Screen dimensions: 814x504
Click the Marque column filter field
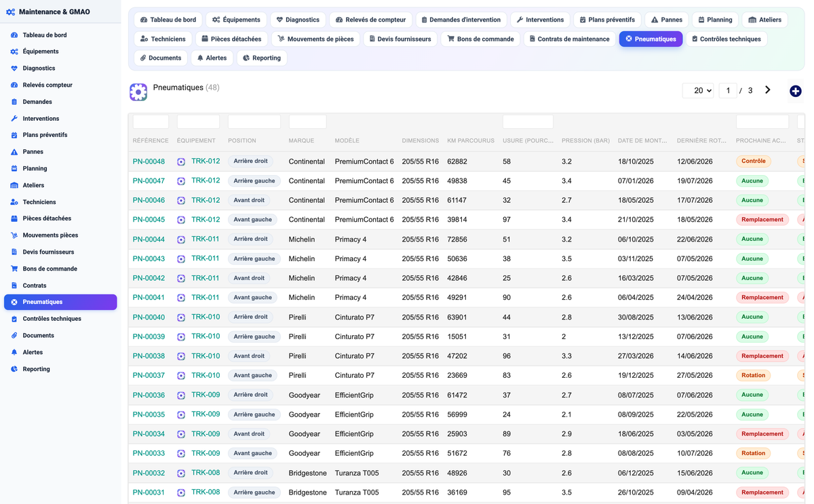pyautogui.click(x=307, y=121)
